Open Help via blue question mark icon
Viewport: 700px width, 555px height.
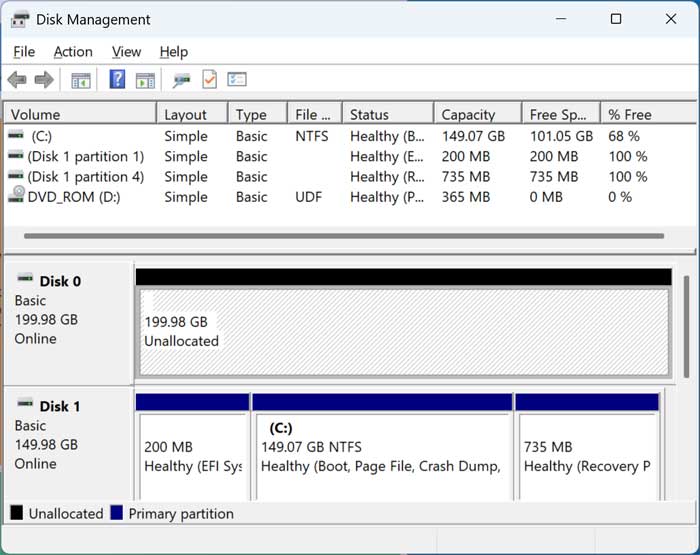[117, 79]
